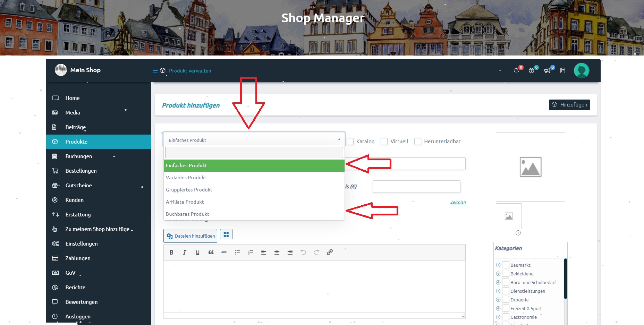Apply bold formatting in editor

pyautogui.click(x=171, y=252)
